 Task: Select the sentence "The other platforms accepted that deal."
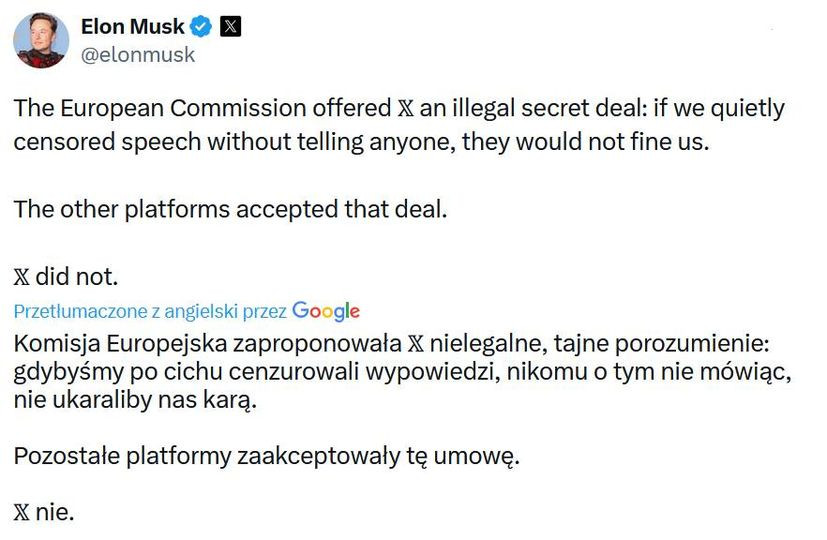(230, 210)
